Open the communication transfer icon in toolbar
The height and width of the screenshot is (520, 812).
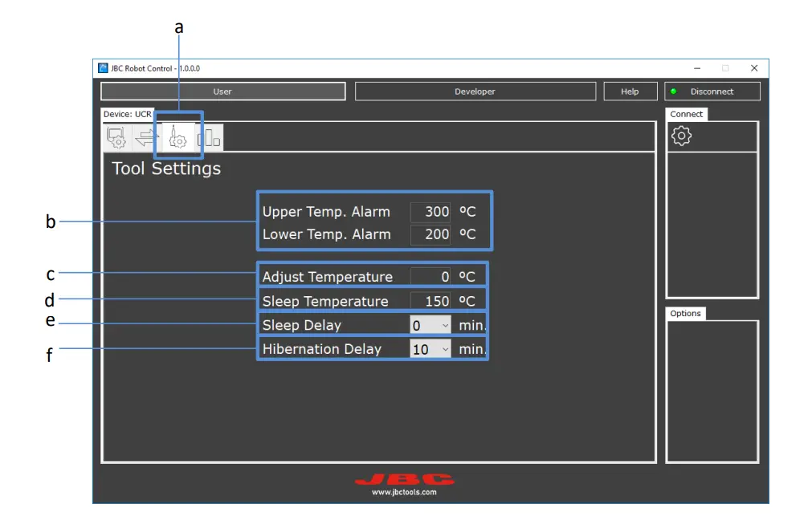[149, 137]
